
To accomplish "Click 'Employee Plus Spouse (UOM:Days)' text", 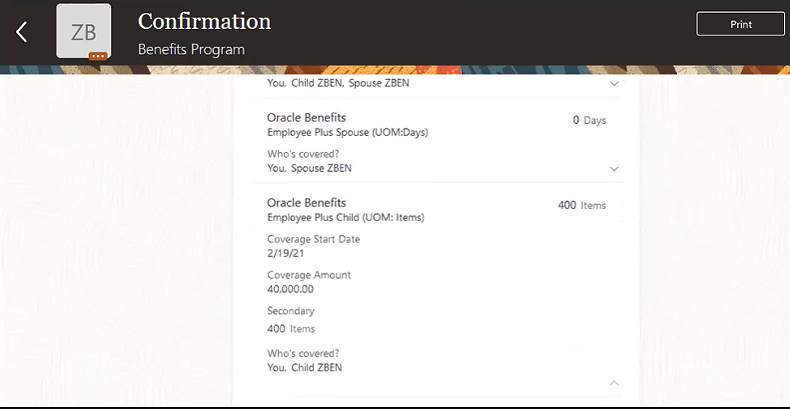I will tap(348, 133).
